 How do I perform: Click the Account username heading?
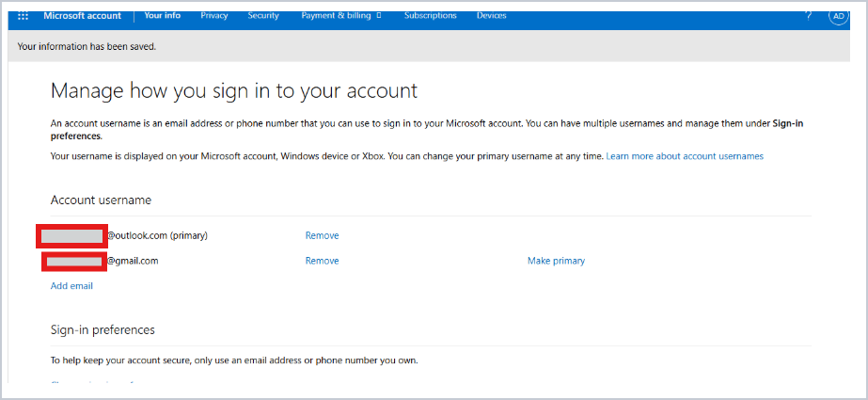pos(101,200)
